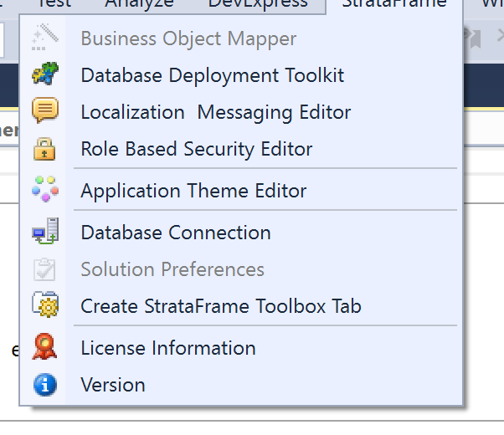
Task: Choose Role Based Security Editor
Action: 196,149
